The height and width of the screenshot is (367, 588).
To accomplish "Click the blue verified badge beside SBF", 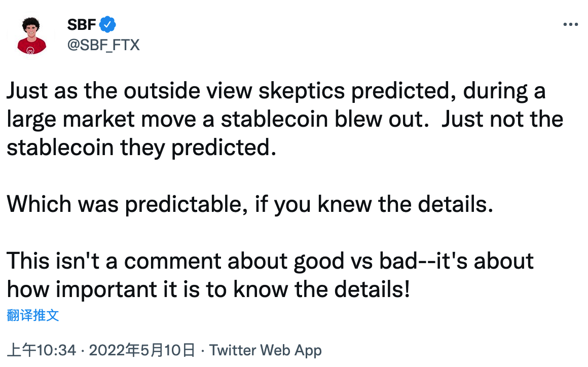I will [107, 25].
